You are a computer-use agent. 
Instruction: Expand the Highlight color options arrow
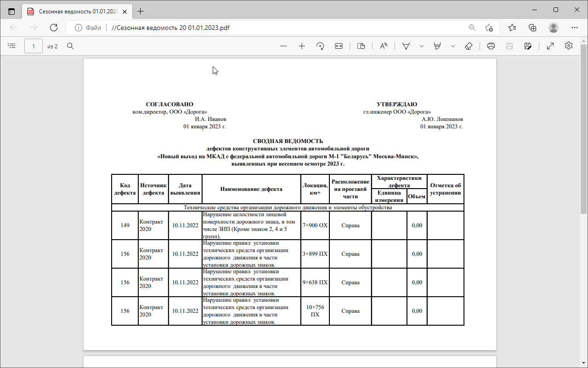coord(453,46)
